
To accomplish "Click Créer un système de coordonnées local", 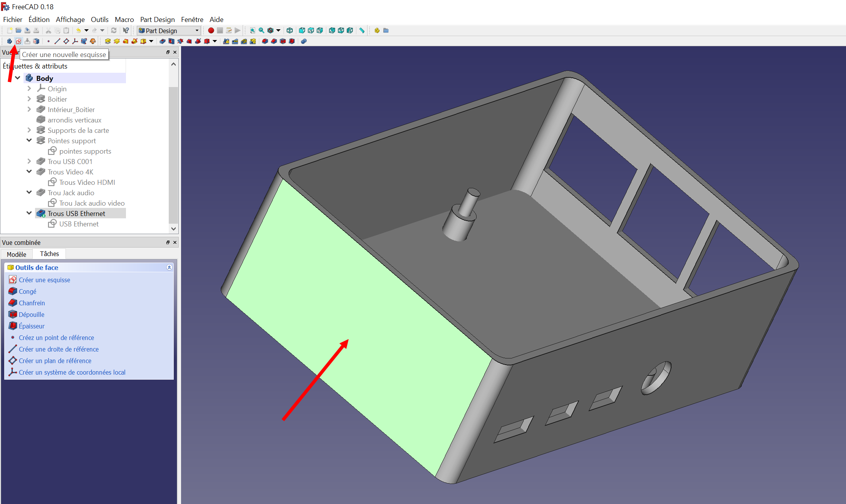I will click(72, 372).
